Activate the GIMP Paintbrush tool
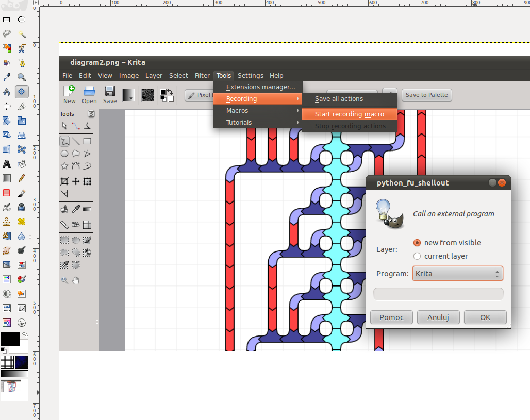 pos(22,193)
